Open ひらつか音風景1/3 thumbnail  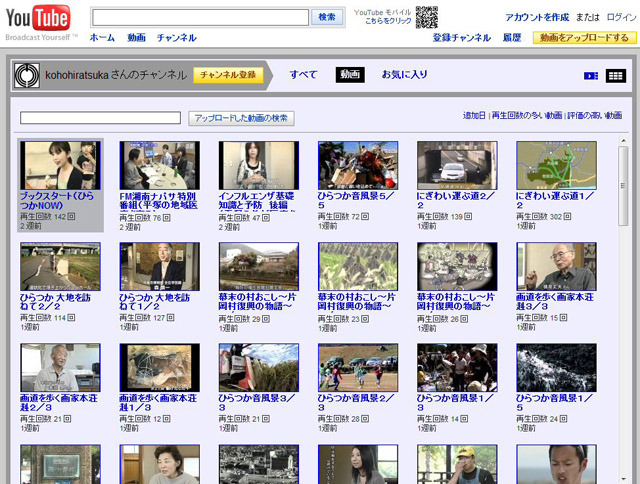(457, 368)
